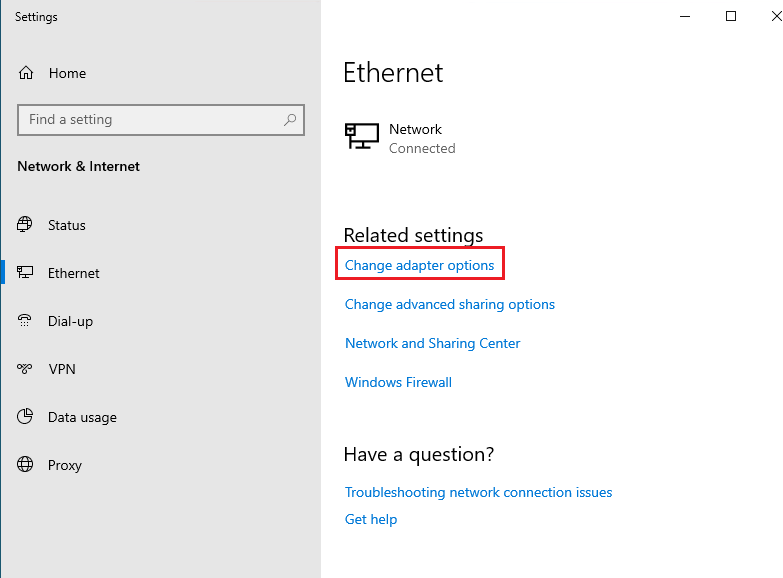Focus the Find a setting field

tap(150, 120)
